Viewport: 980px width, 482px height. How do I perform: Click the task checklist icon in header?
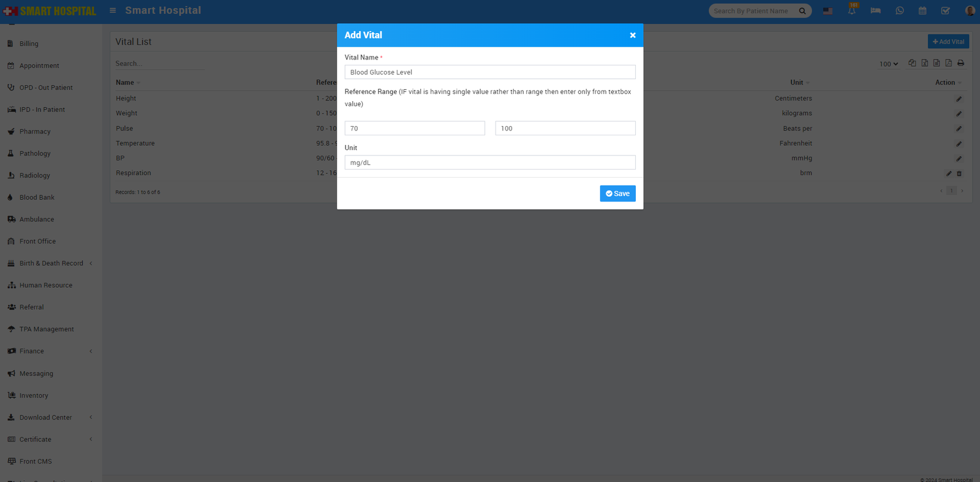click(x=945, y=11)
